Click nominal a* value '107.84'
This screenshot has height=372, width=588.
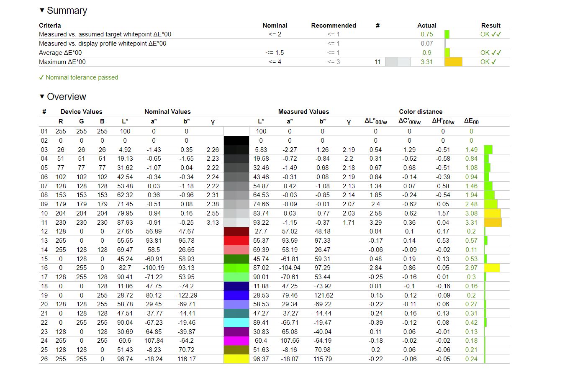(x=154, y=341)
